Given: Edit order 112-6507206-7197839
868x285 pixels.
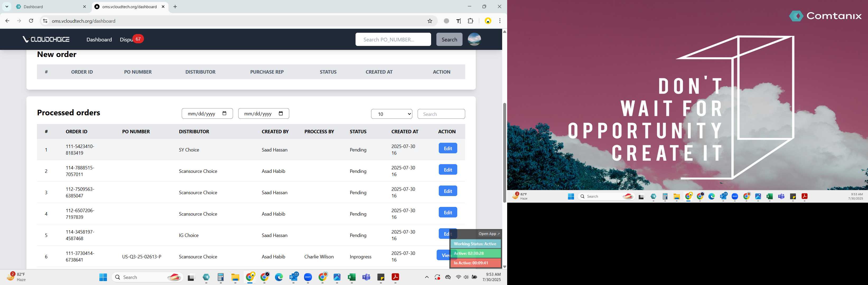Looking at the screenshot, I should [x=448, y=212].
